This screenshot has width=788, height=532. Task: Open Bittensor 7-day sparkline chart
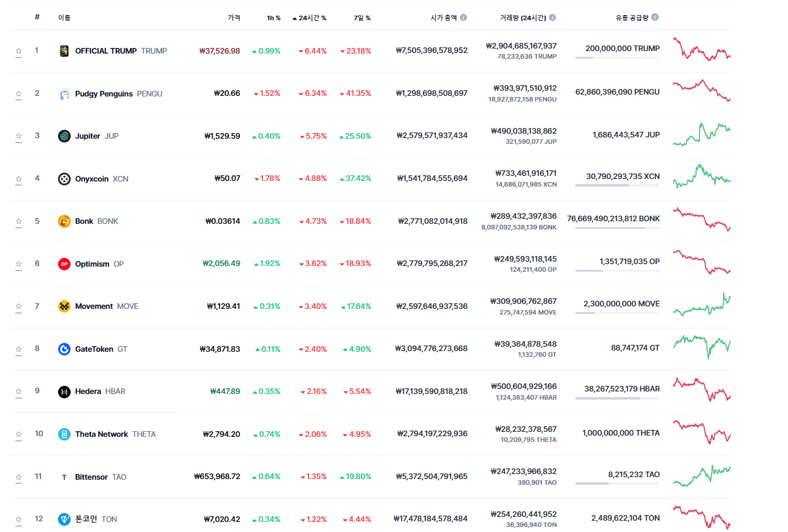pos(702,476)
